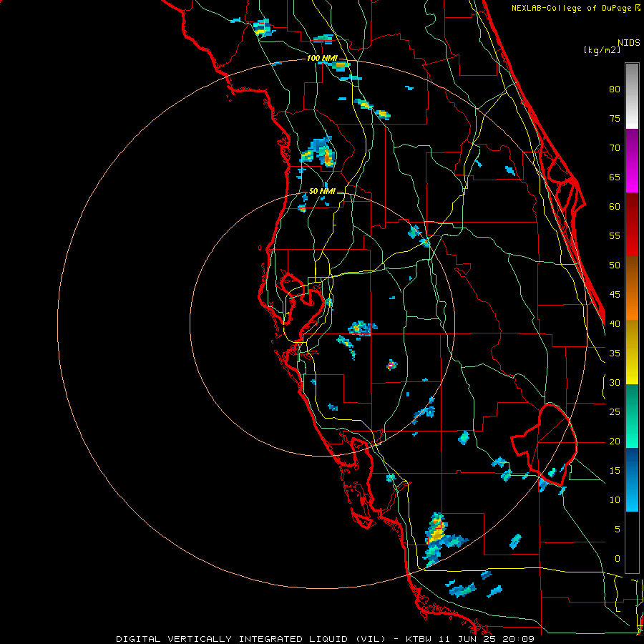Screen dimensions: 644x644
Task: Click the 25 value on the scale
Action: pyautogui.click(x=615, y=412)
